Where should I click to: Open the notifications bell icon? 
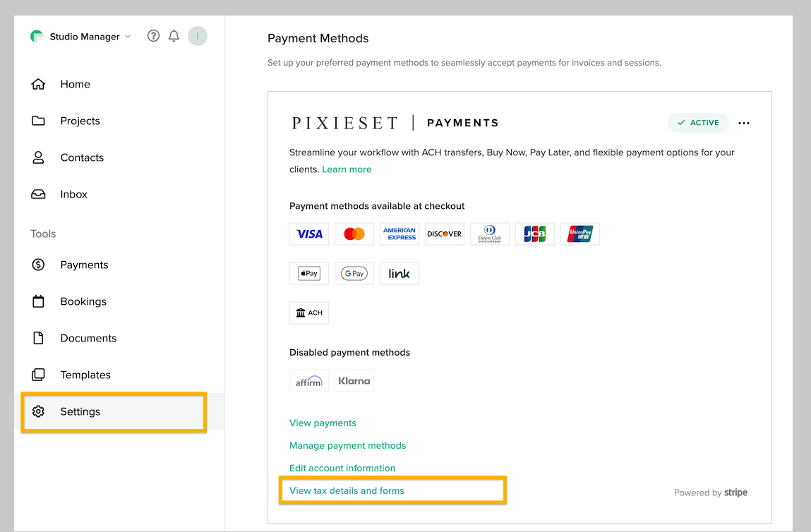(174, 36)
